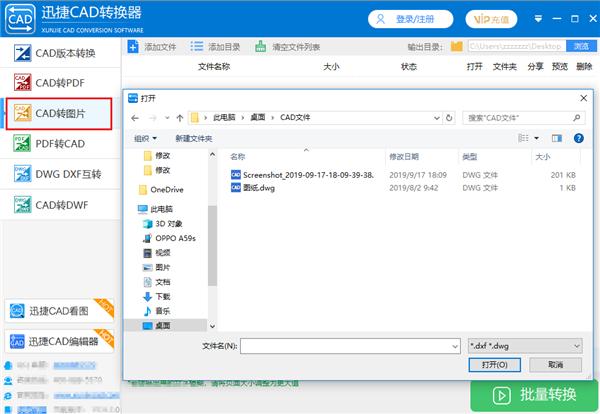The height and width of the screenshot is (414, 600).
Task: Click navigation pane scroll down arrow
Action: point(212,326)
